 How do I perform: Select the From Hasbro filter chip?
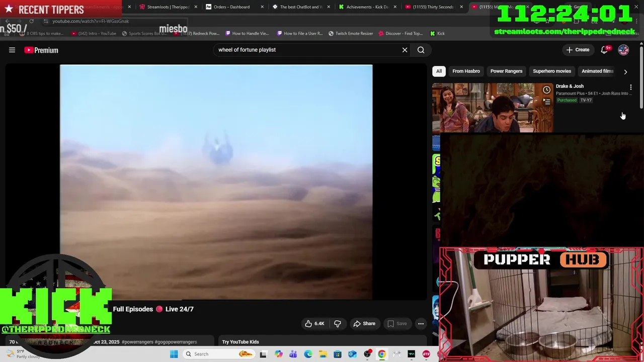(x=466, y=71)
